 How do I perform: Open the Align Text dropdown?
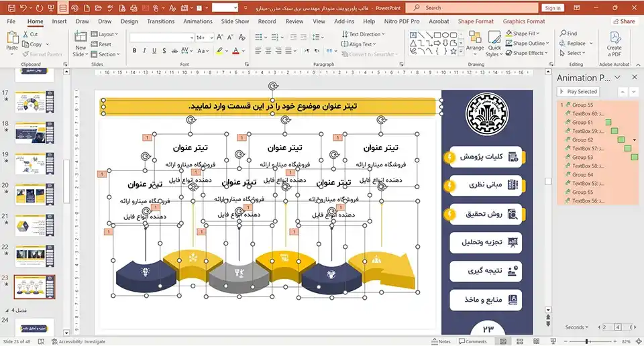(358, 44)
